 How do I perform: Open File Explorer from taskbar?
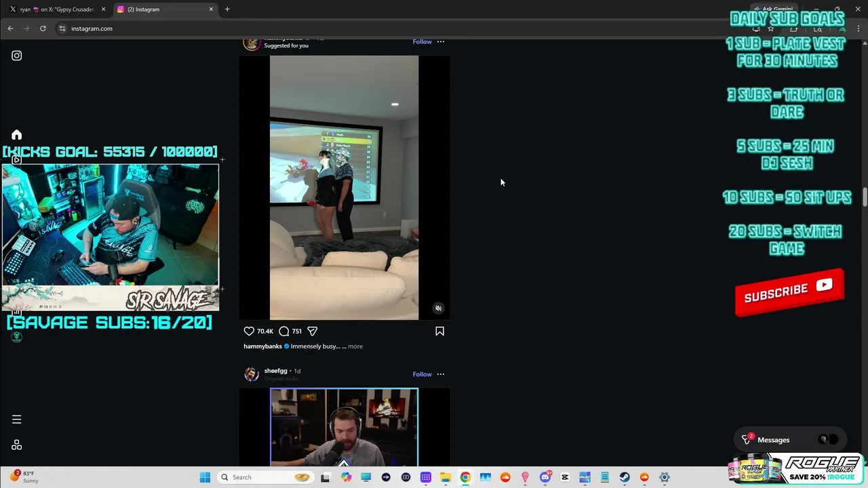[x=446, y=477]
